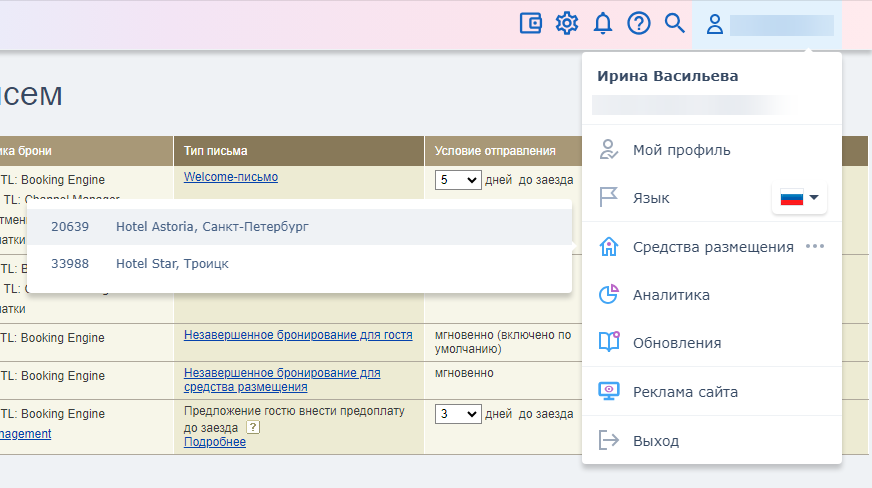Viewport: 872px width, 488px height.
Task: Click the Подробнее link
Action: coord(215,442)
